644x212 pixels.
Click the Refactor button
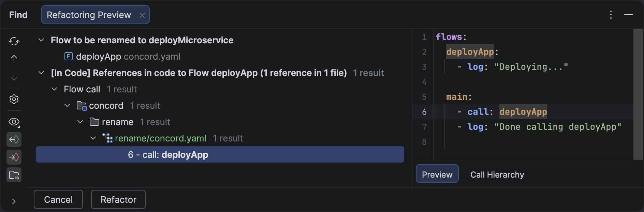coord(118,199)
